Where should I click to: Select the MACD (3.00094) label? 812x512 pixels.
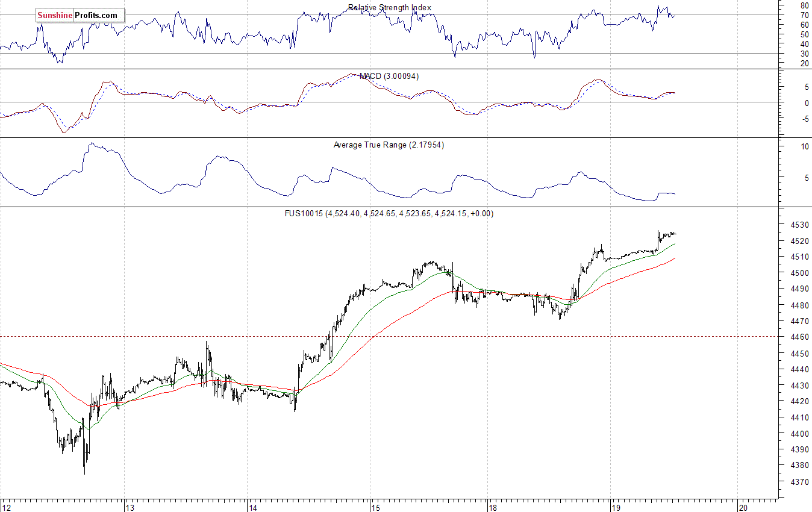pyautogui.click(x=389, y=76)
